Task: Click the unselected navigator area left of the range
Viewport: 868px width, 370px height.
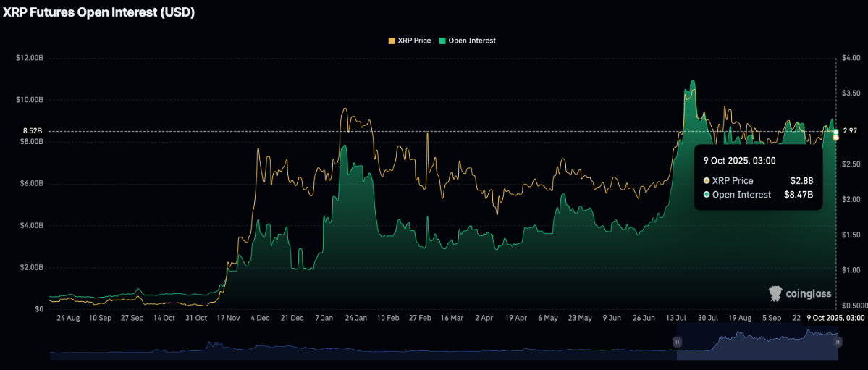Action: click(362, 348)
